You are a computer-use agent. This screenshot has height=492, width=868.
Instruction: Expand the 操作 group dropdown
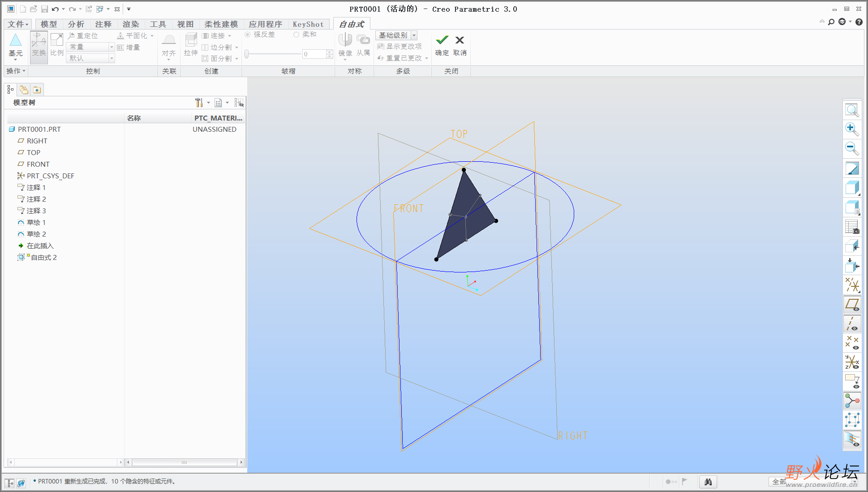[16, 71]
